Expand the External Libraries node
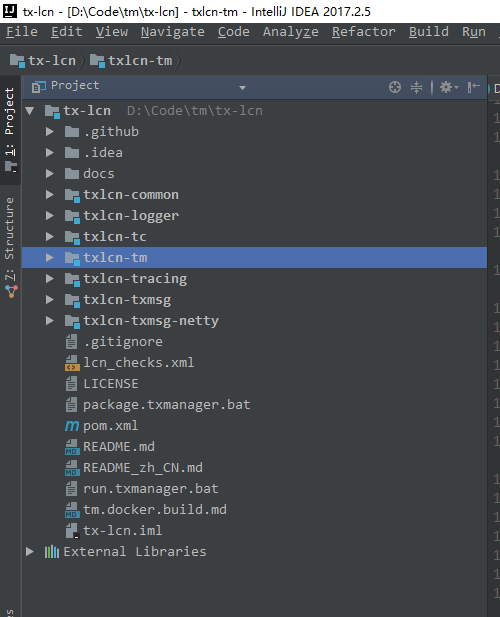Image resolution: width=500 pixels, height=617 pixels. point(30,552)
